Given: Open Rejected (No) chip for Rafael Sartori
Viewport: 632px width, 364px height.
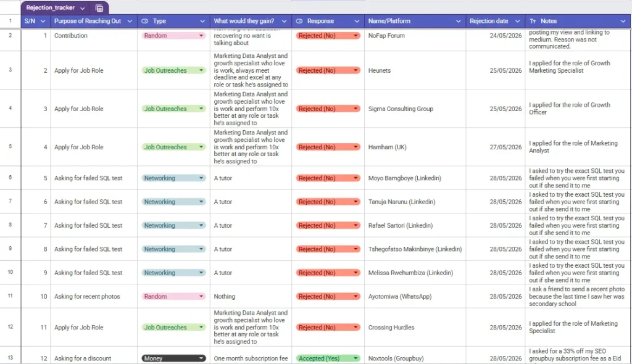Looking at the screenshot, I should 328,226.
